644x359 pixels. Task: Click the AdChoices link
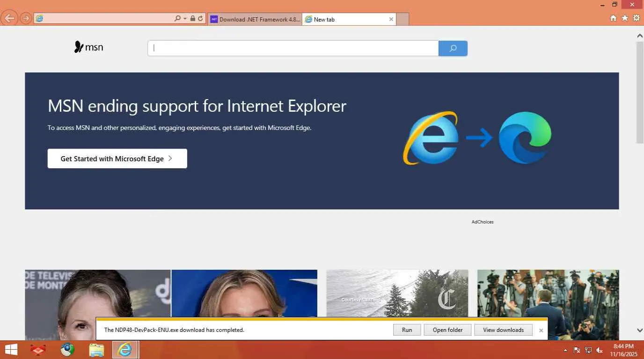tap(483, 222)
